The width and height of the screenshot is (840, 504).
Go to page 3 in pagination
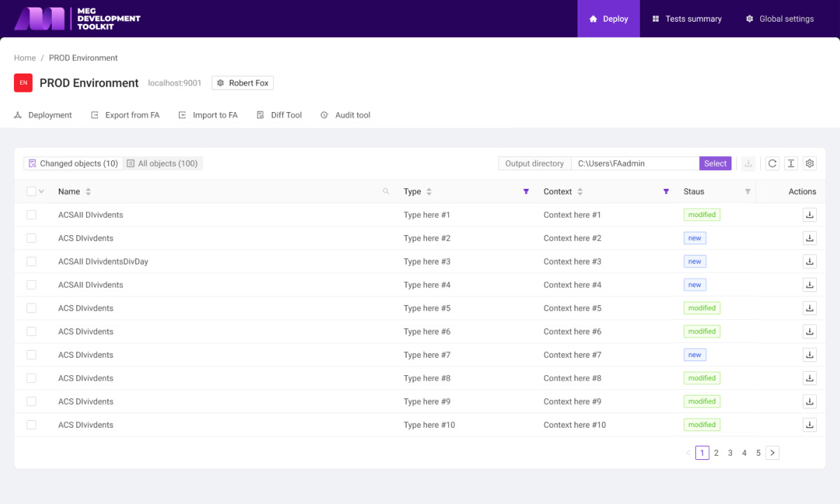730,453
